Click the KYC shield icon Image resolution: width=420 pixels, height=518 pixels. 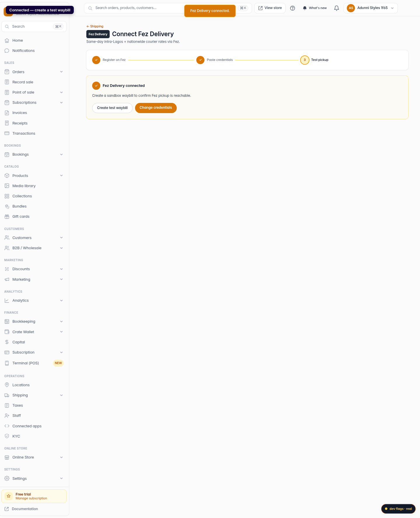[x=7, y=436]
